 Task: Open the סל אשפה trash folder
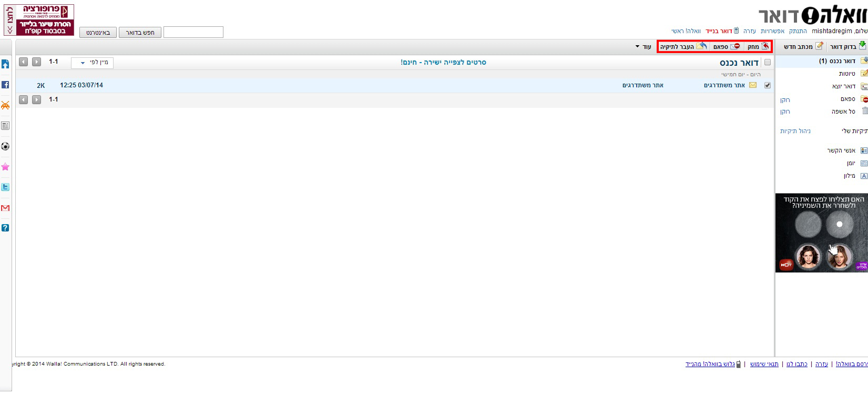coord(843,112)
